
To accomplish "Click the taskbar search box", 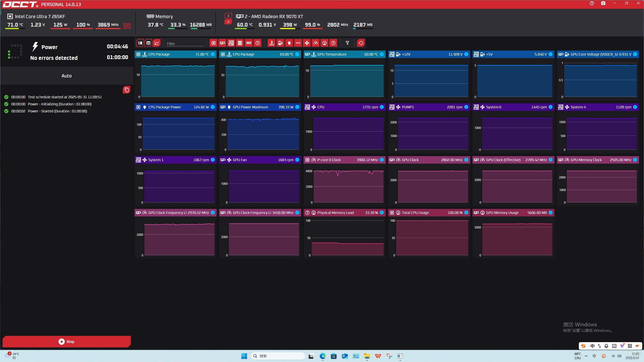I will 278,356.
